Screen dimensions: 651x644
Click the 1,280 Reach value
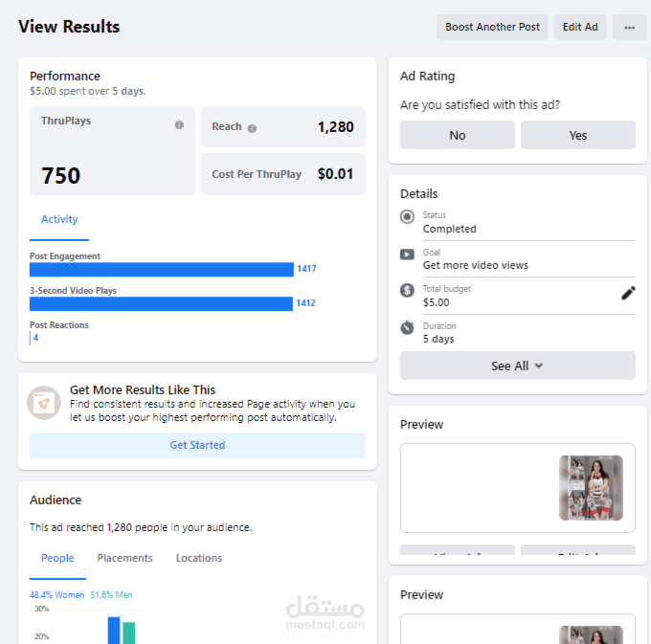(x=335, y=127)
